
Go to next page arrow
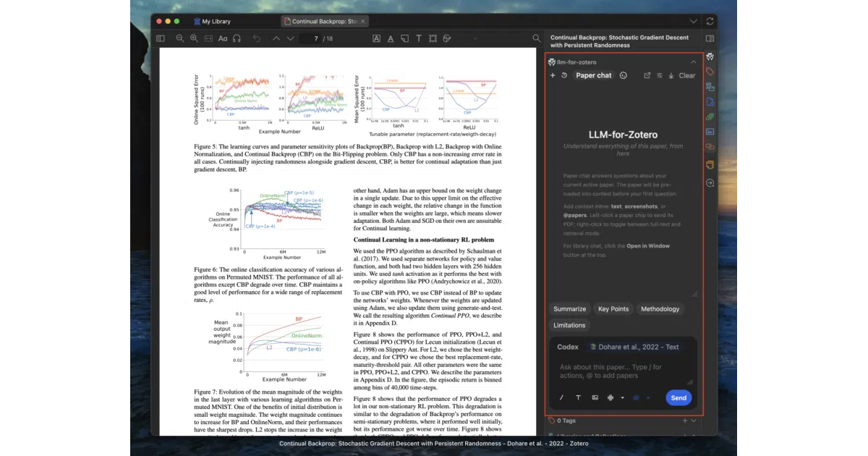coord(291,38)
